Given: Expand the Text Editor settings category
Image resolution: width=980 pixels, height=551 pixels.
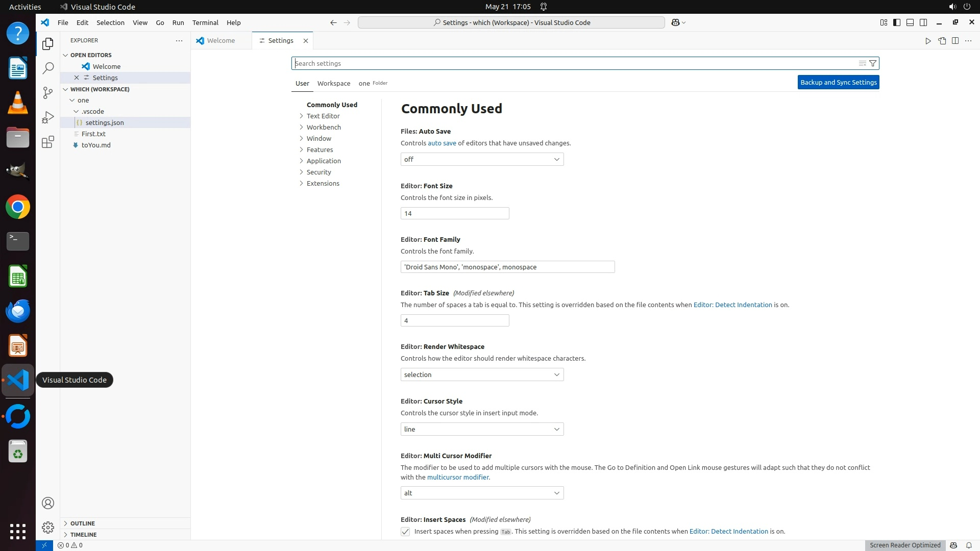Looking at the screenshot, I should click(x=323, y=116).
